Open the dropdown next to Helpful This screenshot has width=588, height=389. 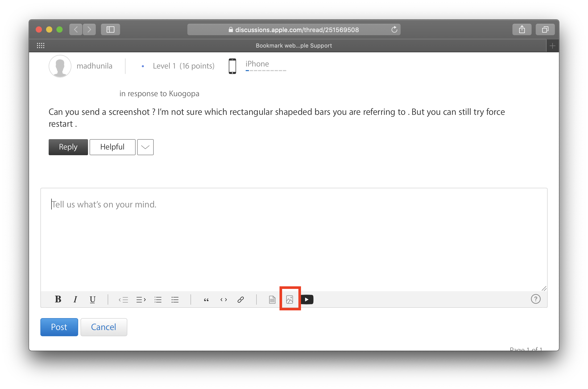point(145,147)
